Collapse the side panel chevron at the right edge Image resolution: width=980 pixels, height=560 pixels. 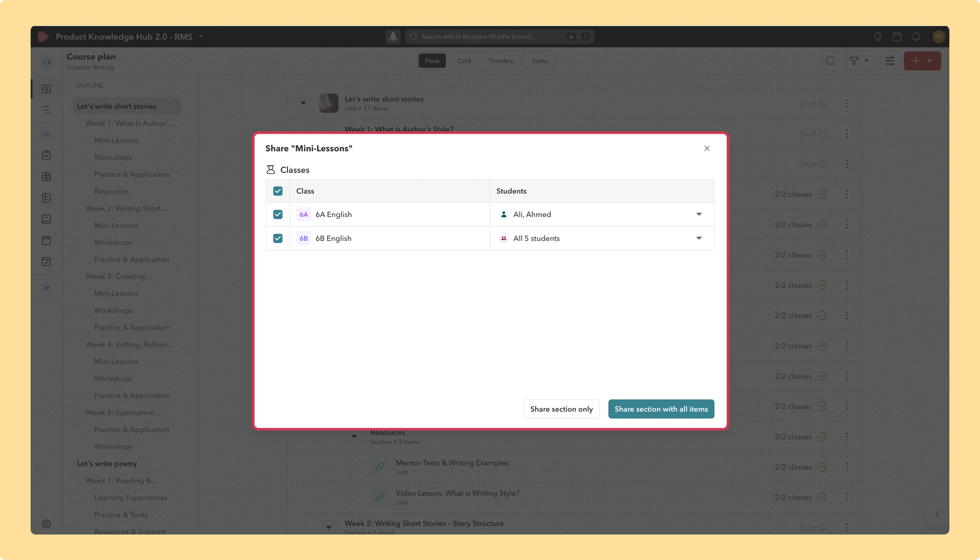(x=937, y=514)
